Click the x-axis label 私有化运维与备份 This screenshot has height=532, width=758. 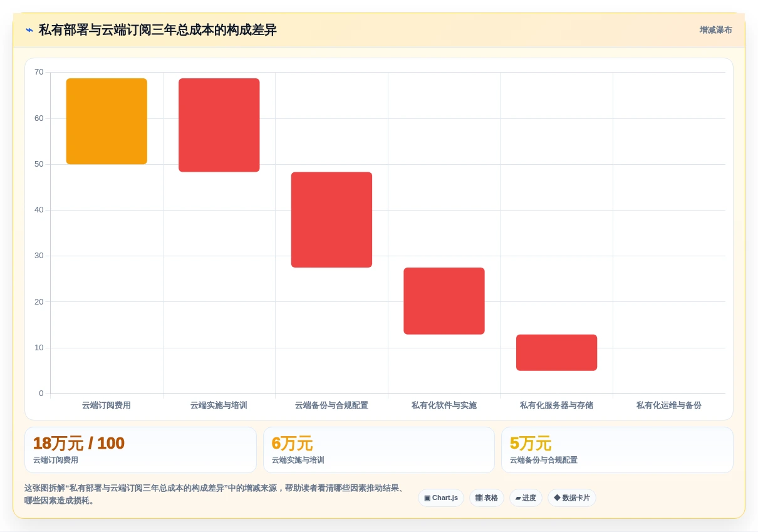[x=669, y=405]
